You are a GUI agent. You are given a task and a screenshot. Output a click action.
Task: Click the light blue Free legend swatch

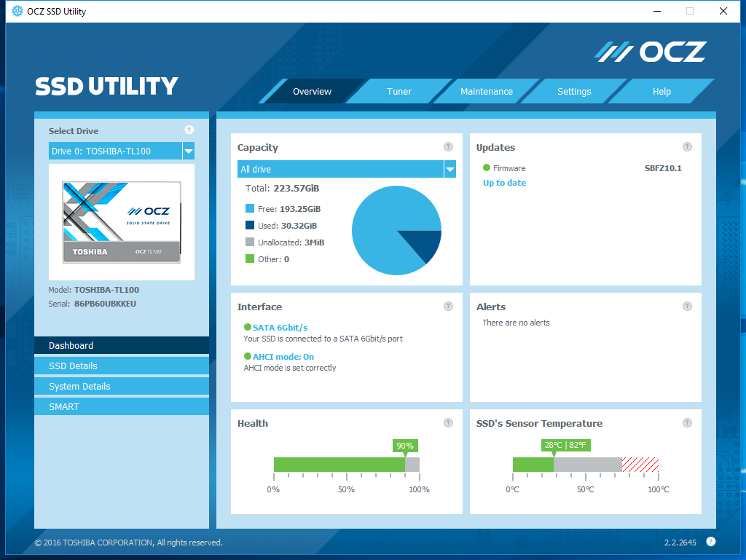(250, 208)
